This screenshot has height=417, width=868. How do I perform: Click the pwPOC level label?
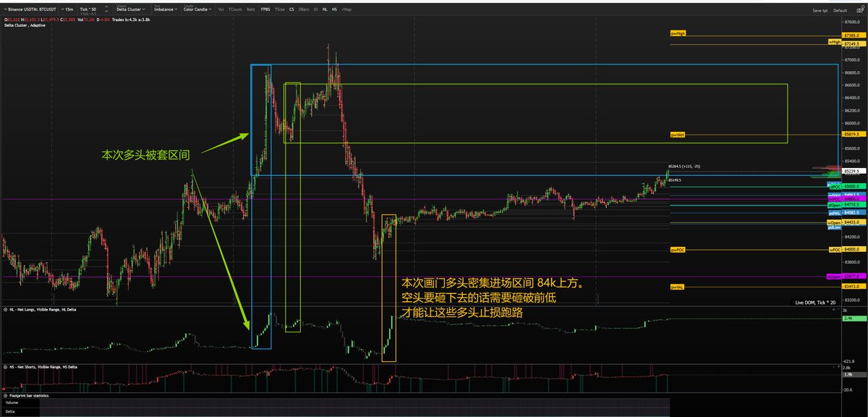click(678, 249)
